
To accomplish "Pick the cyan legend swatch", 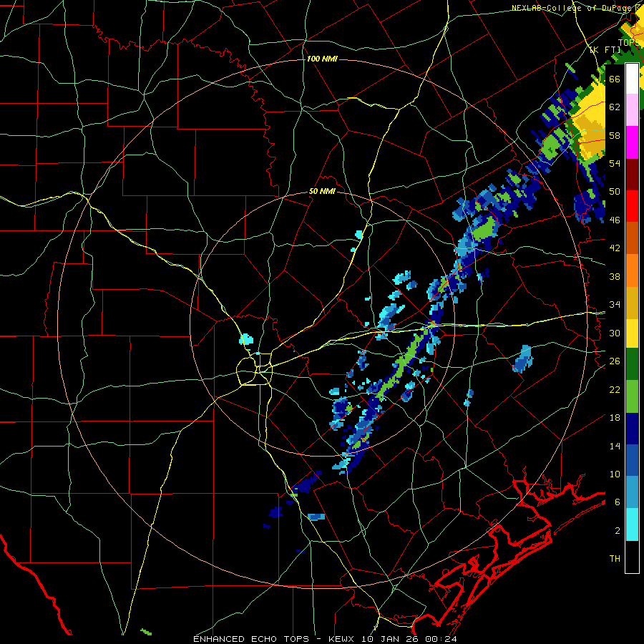I will [632, 525].
